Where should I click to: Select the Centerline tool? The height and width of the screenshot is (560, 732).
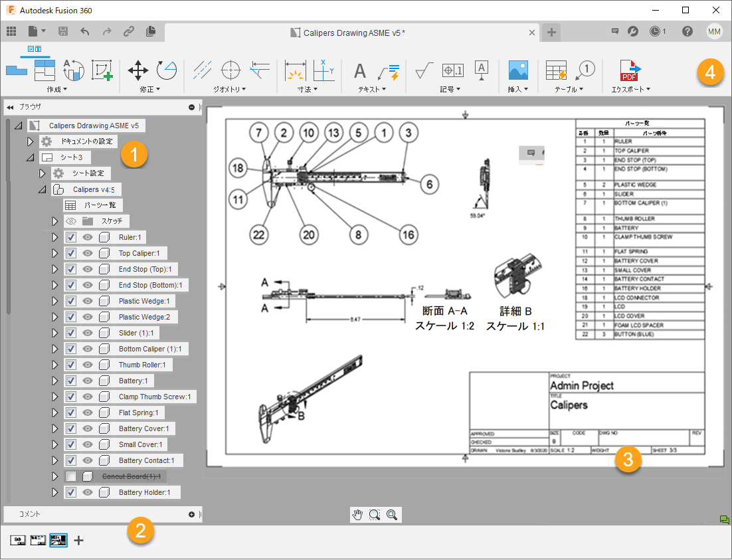click(x=202, y=70)
